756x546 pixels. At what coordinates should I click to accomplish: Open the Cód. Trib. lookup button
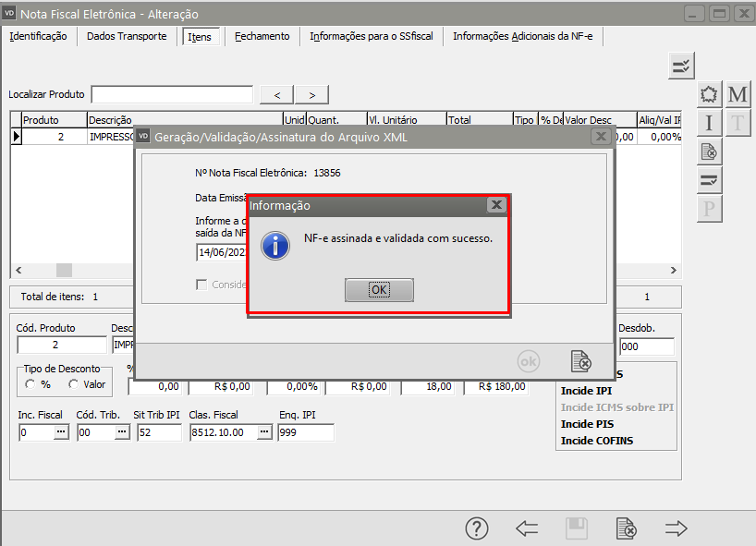coord(123,432)
